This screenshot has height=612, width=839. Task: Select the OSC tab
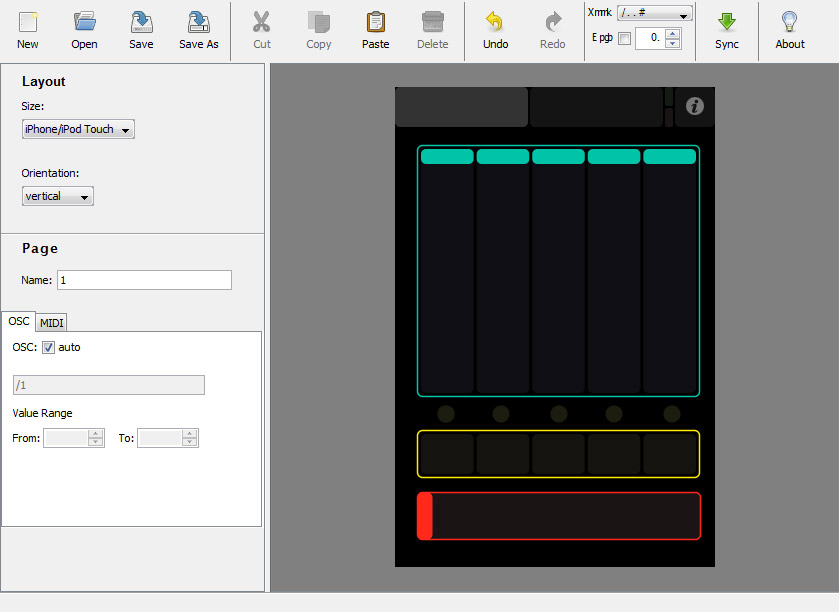(19, 321)
